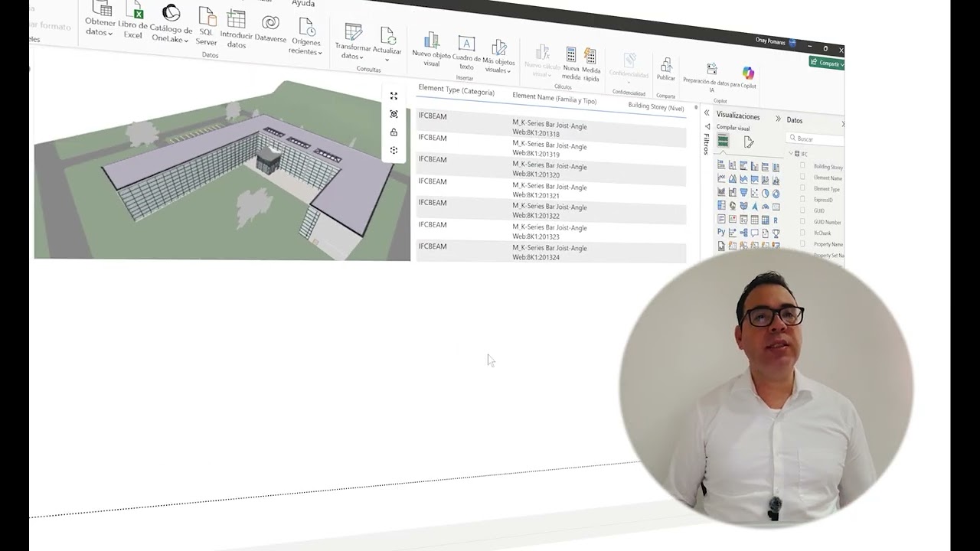This screenshot has width=980, height=551.
Task: Create a Nueva medida
Action: [x=571, y=63]
